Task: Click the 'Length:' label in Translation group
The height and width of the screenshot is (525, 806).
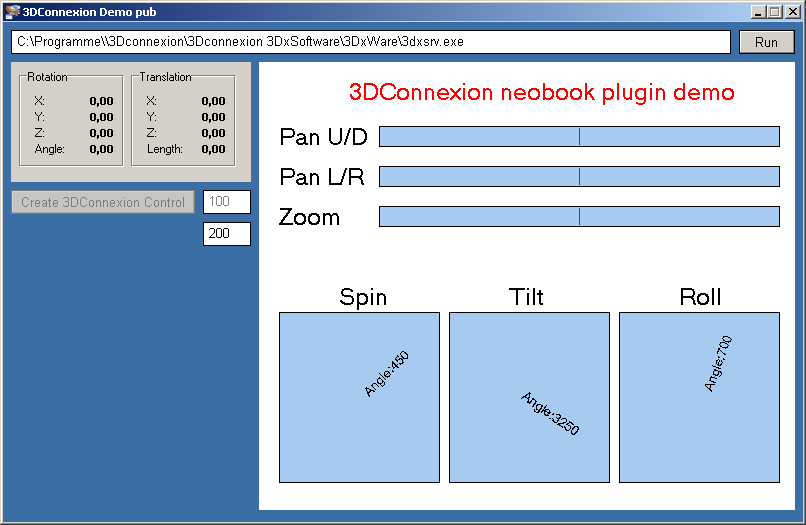Action: tap(165, 149)
